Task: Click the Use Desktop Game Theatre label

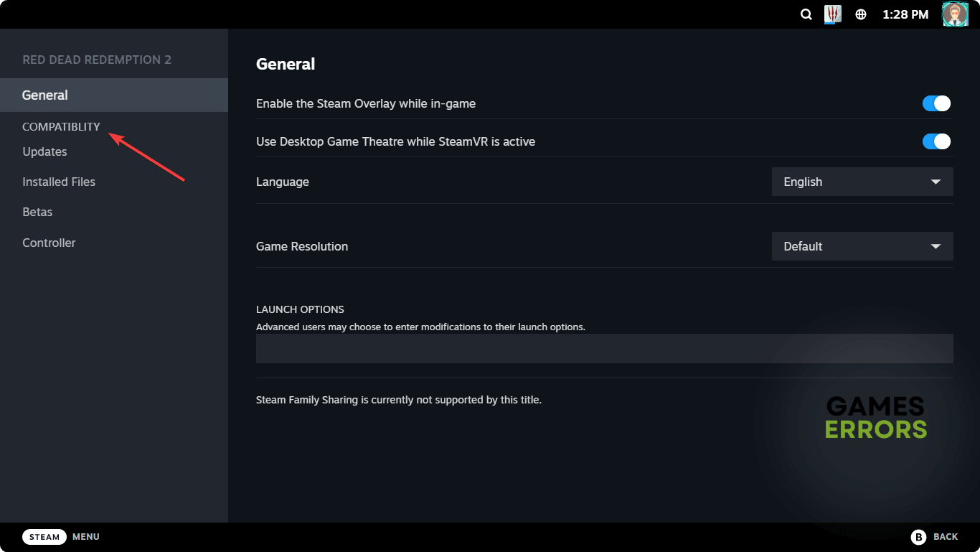Action: [395, 141]
